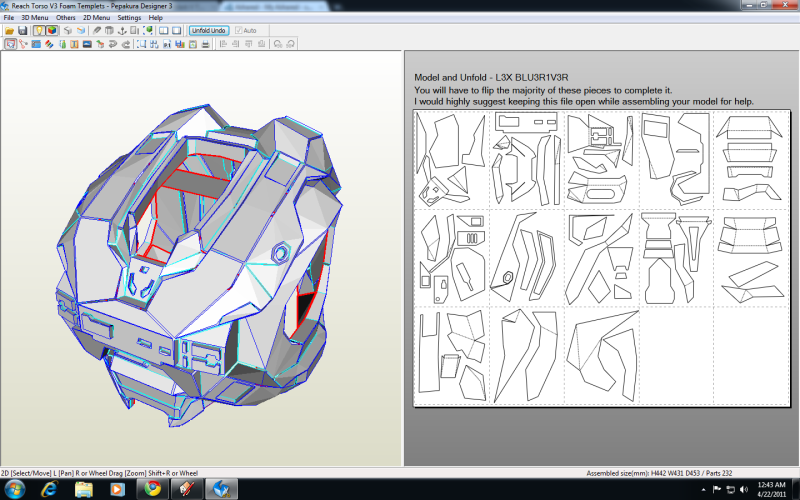Switch to Pepakura Designer taskbar button

click(x=221, y=489)
